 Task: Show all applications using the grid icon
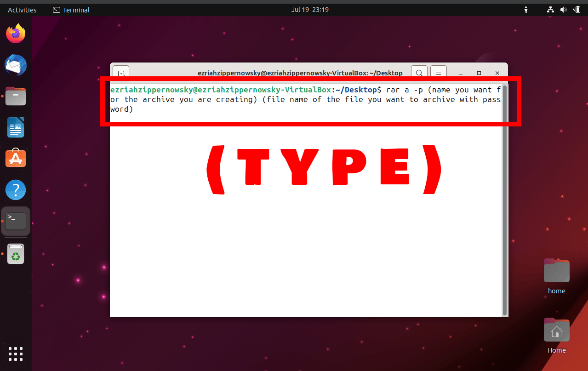(x=16, y=354)
